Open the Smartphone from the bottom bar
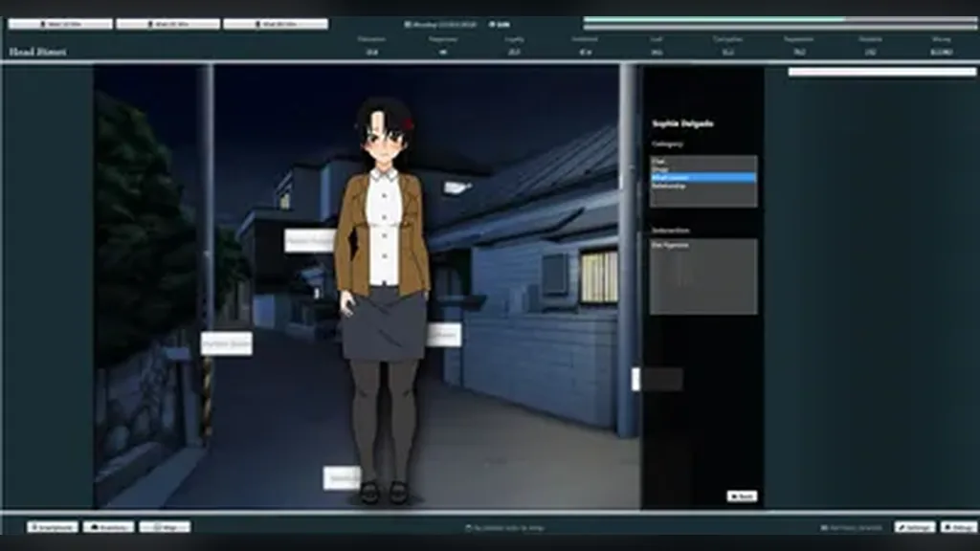Viewport: 980px width, 551px height. coord(53,527)
